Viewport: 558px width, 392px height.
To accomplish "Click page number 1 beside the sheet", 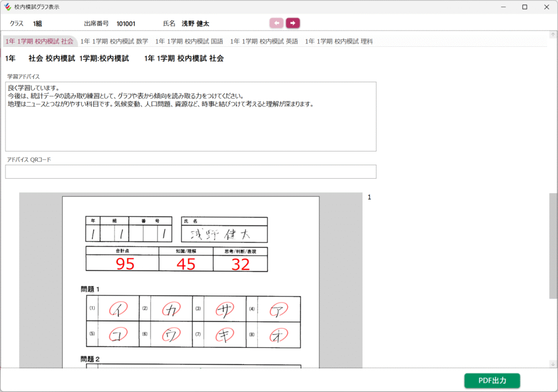I will (369, 197).
